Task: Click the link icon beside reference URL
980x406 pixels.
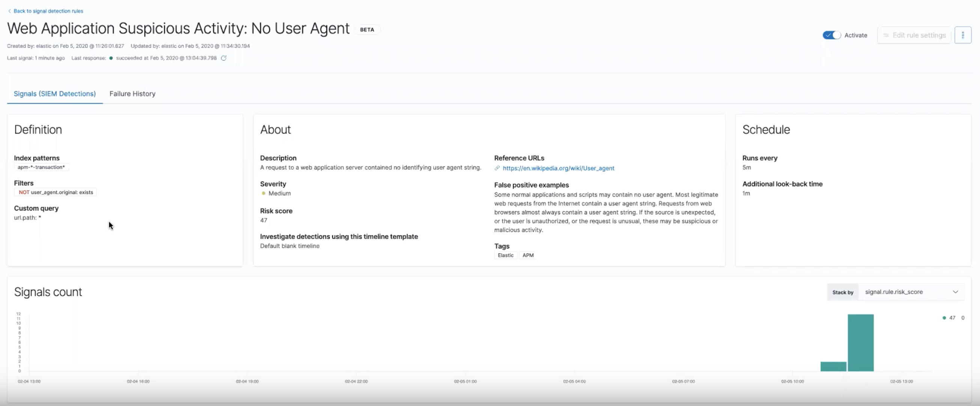Action: [497, 168]
